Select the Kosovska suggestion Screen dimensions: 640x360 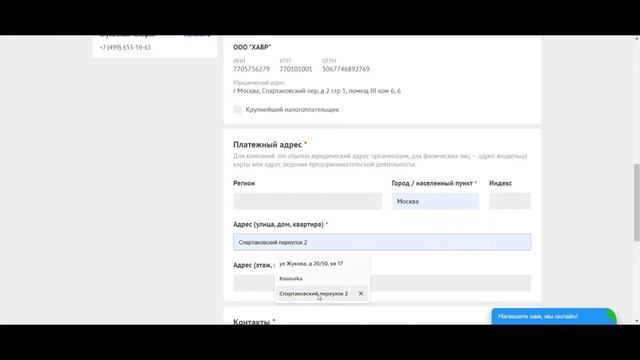pos(291,278)
